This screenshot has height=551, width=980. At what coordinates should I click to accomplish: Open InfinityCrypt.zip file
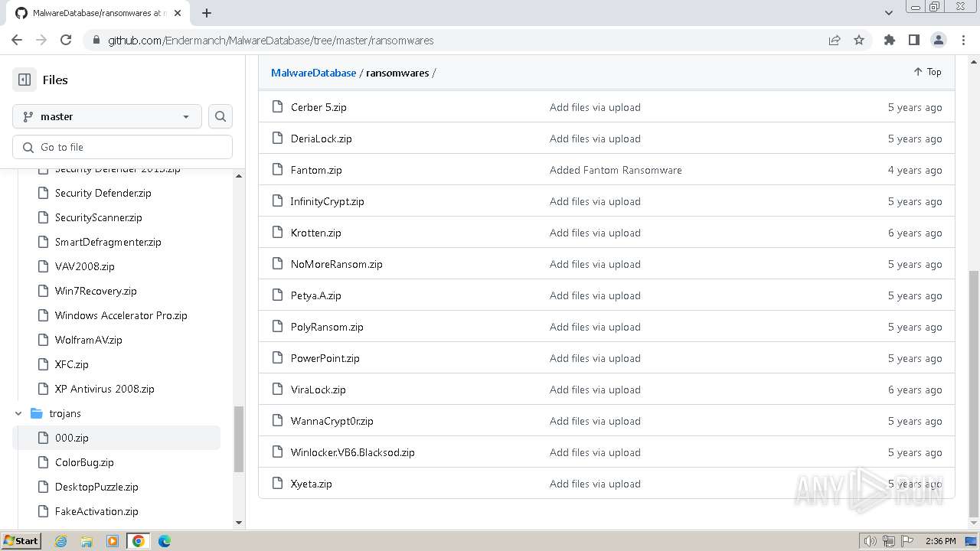coord(328,201)
